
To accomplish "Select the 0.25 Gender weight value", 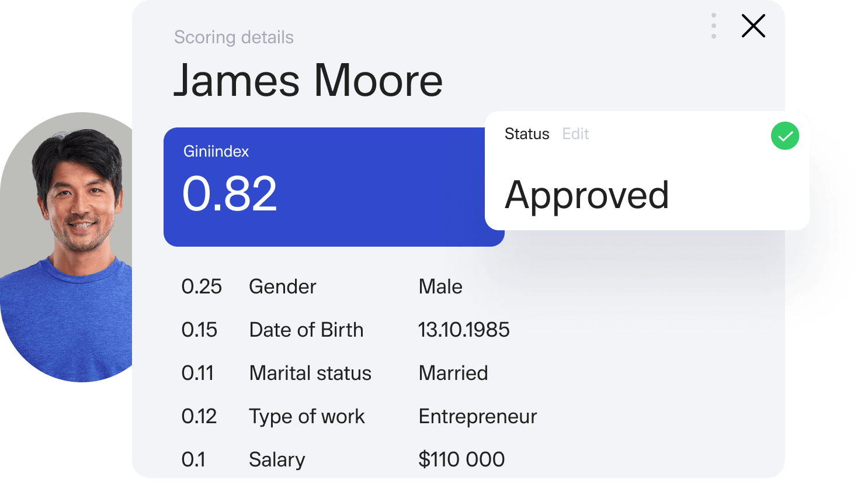I will (x=202, y=286).
